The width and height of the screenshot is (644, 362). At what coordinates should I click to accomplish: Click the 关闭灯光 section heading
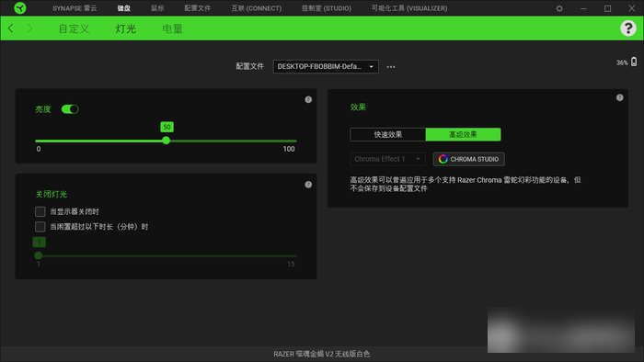coord(52,195)
